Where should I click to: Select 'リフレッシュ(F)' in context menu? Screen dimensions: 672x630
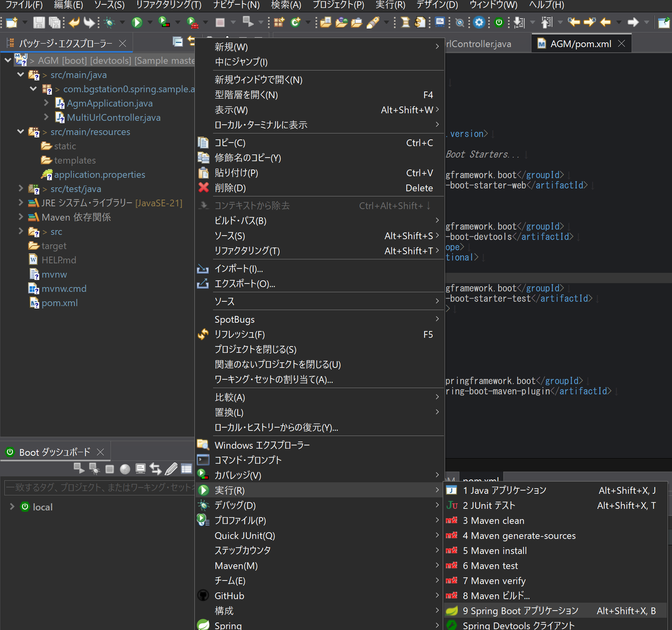pos(319,334)
